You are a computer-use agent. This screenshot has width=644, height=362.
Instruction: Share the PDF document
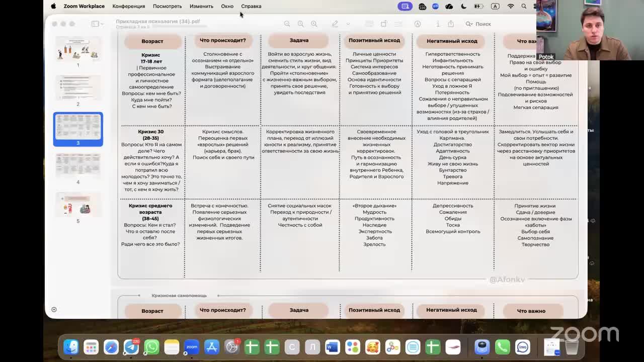(451, 24)
